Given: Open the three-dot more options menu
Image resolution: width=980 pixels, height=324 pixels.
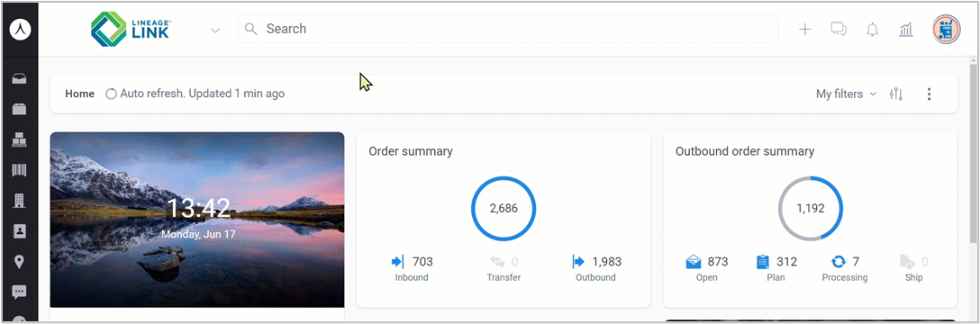Looking at the screenshot, I should [x=929, y=94].
